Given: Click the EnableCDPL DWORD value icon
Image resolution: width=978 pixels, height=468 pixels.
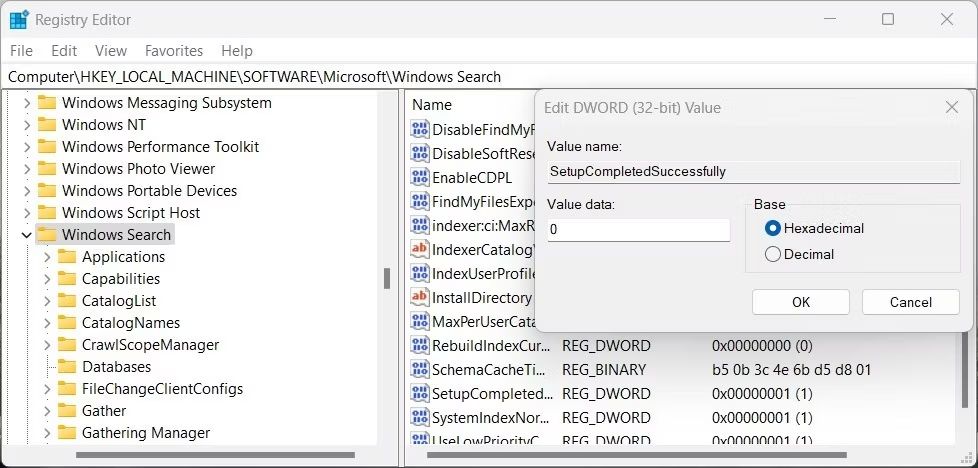Looking at the screenshot, I should tap(419, 177).
